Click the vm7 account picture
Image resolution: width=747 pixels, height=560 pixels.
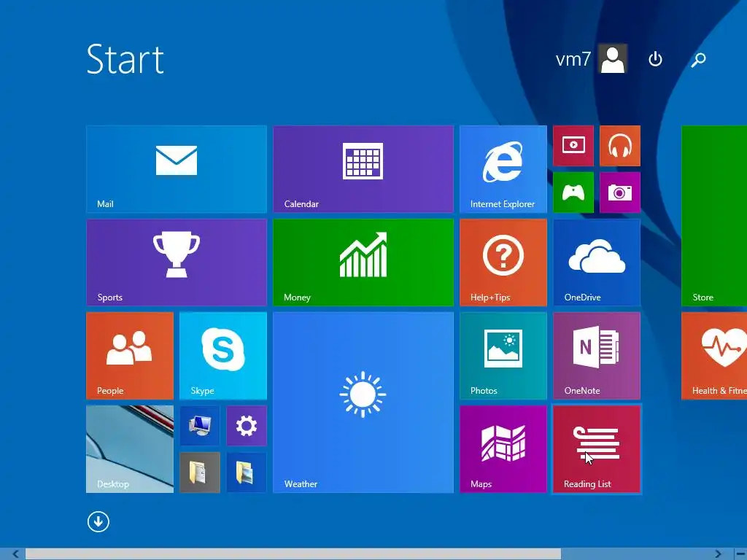coord(613,59)
